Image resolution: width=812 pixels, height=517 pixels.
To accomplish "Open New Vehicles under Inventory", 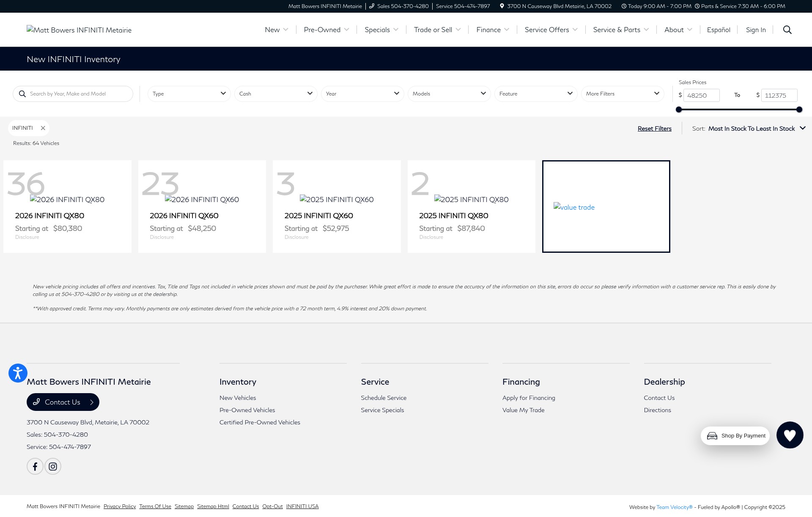I will [x=238, y=398].
